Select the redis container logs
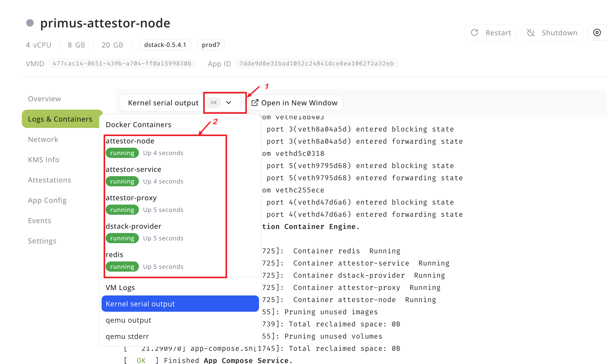Screen dimensions: 607x364 (x=115, y=255)
